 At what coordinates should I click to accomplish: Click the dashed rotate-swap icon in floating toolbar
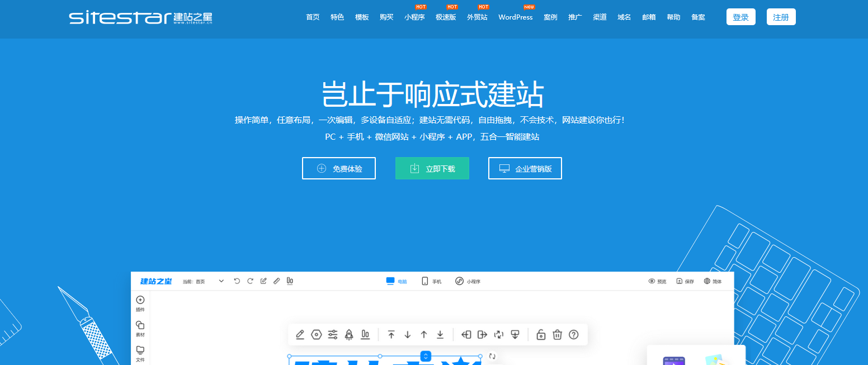coord(499,335)
